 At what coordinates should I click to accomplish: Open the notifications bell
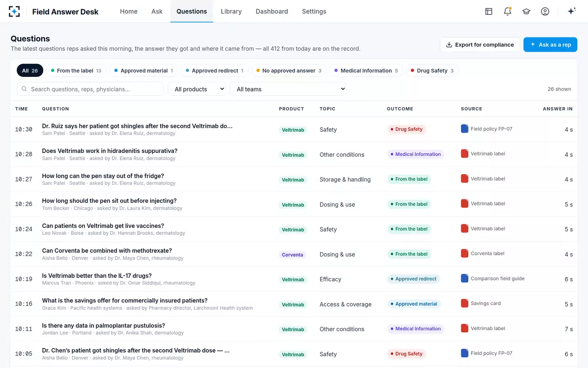click(x=508, y=11)
